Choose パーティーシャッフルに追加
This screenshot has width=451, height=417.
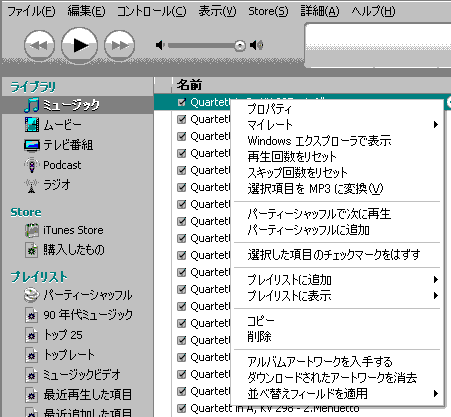click(337, 230)
